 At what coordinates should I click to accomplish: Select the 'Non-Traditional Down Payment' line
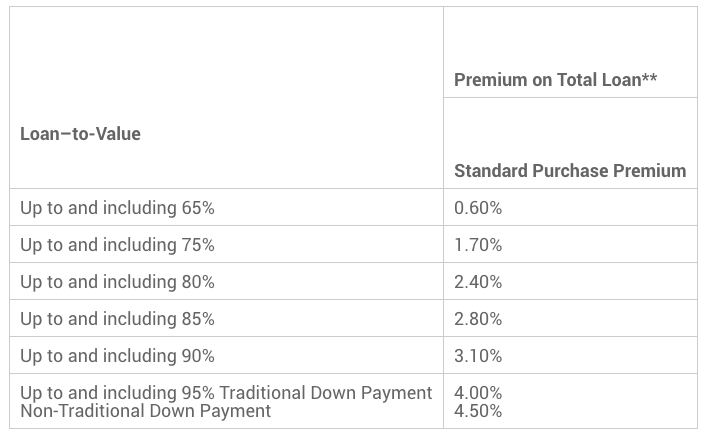click(145, 411)
